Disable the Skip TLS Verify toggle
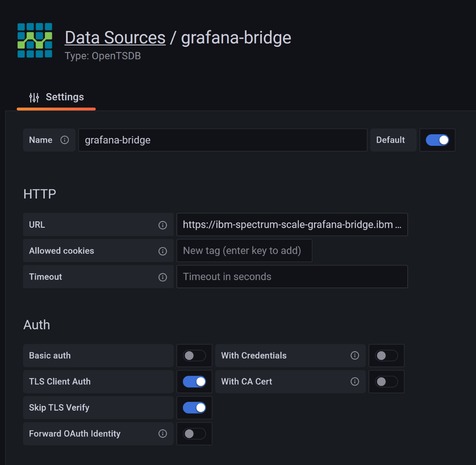Screen dimensions: 476x465 [x=194, y=408]
